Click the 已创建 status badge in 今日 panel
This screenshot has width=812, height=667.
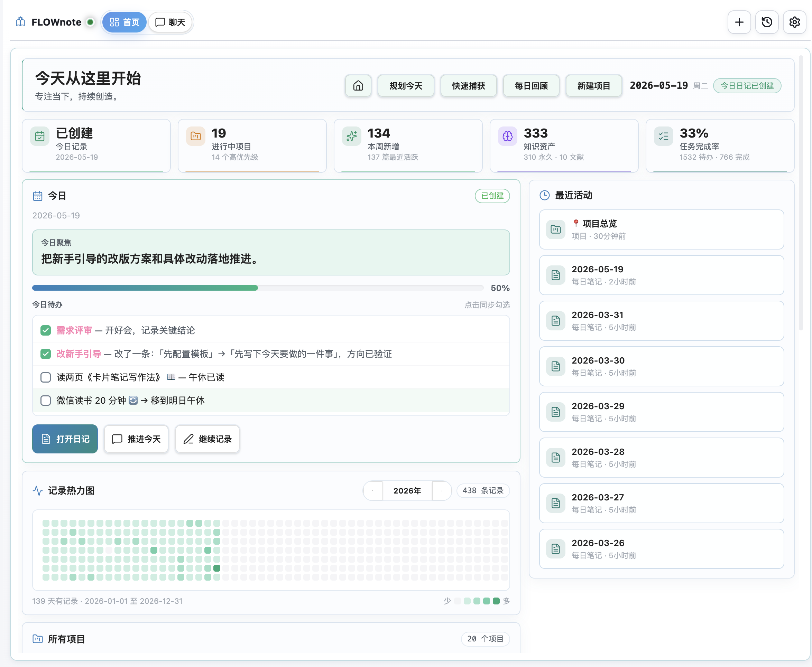tap(492, 196)
